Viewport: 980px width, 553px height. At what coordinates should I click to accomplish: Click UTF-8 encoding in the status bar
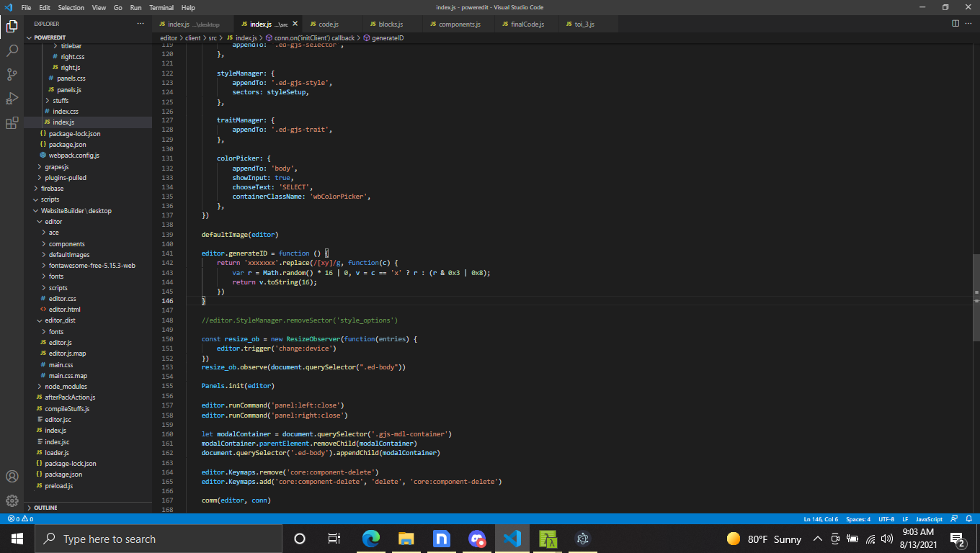click(x=885, y=518)
